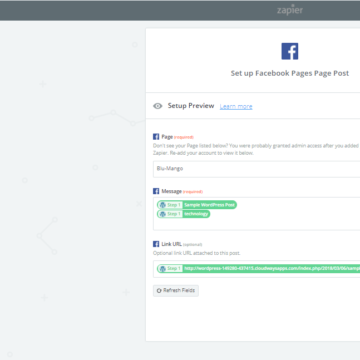The image size is (360, 360).
Task: Click the Setup Preview heading text
Action: coord(191,106)
